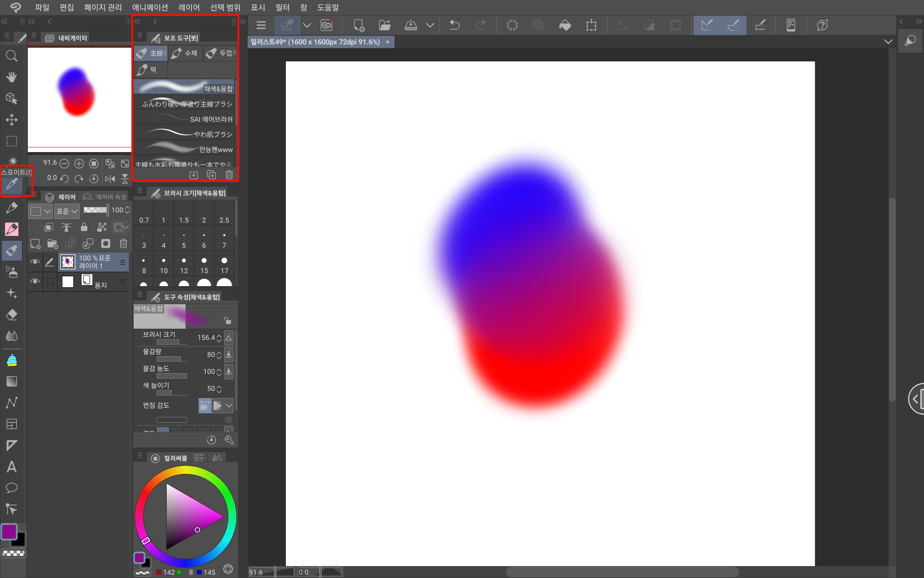The width and height of the screenshot is (924, 578).
Task: Toggle set as reference layer icon
Action: pyautogui.click(x=66, y=228)
